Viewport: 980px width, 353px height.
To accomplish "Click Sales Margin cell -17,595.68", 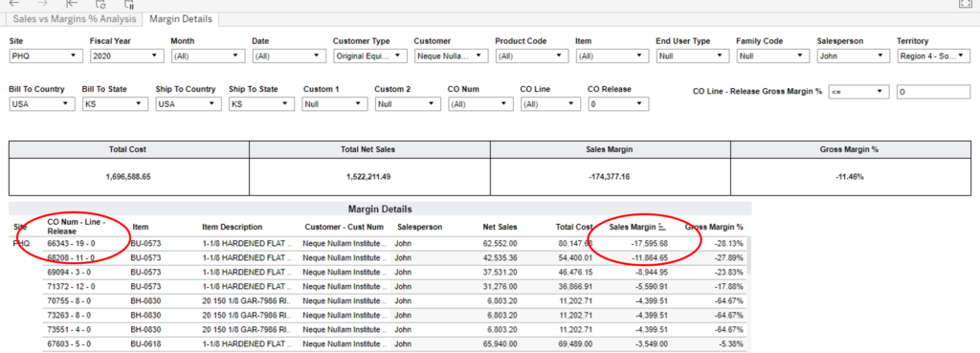I will [649, 243].
